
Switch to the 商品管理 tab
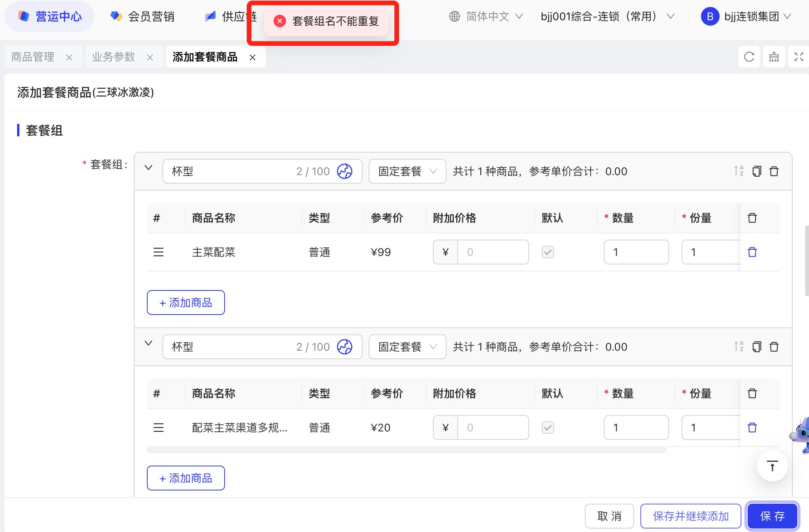pos(33,57)
